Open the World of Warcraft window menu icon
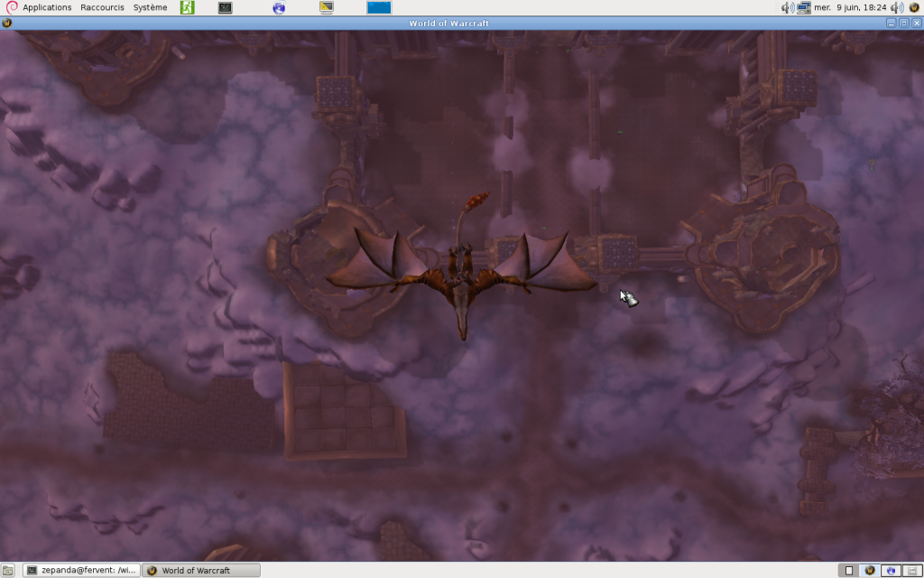The width and height of the screenshot is (924, 578). pos(6,23)
